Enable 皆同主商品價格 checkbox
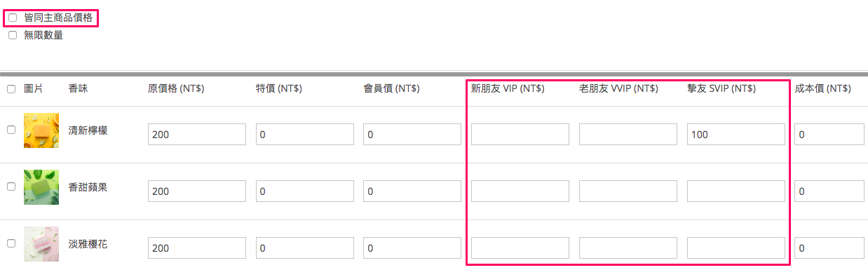This screenshot has height=277, width=868. (12, 18)
